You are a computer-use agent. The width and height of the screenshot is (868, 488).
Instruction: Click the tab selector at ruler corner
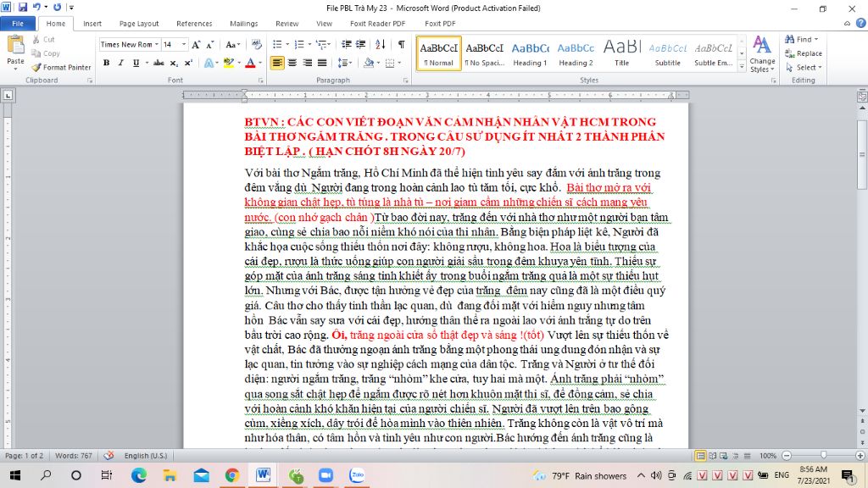pyautogui.click(x=8, y=95)
